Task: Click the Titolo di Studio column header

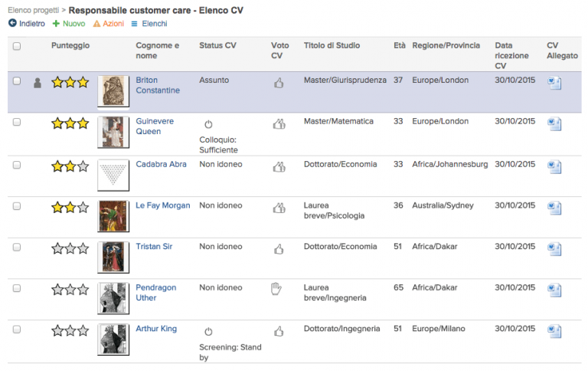Action: (x=332, y=45)
